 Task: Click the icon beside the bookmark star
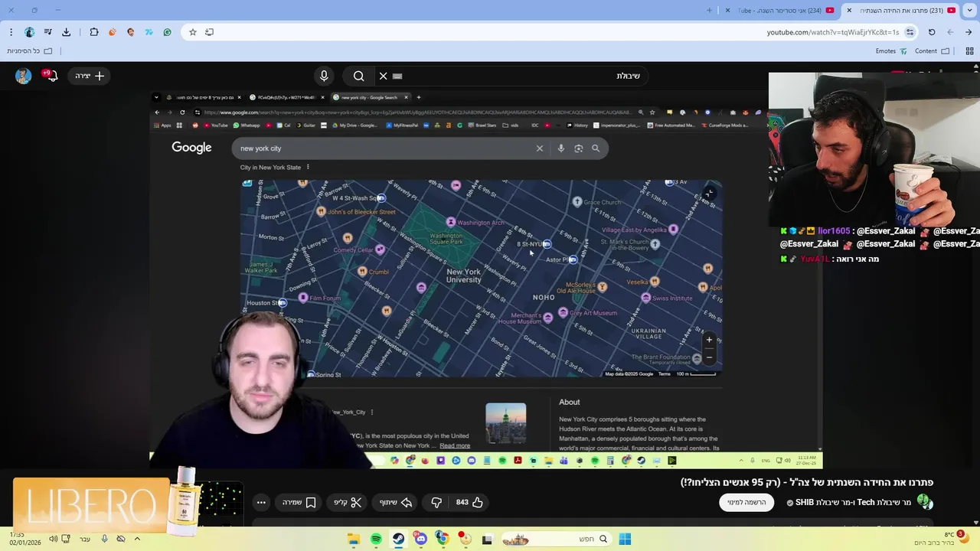(209, 32)
